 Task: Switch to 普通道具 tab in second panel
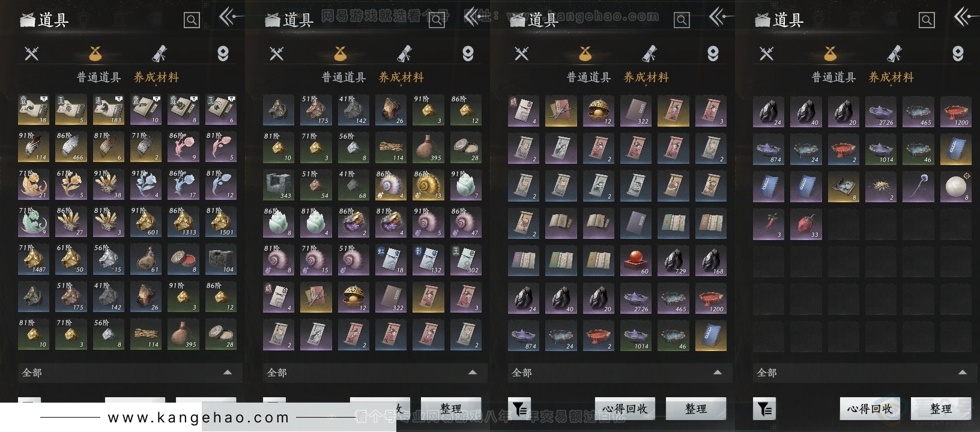(343, 77)
